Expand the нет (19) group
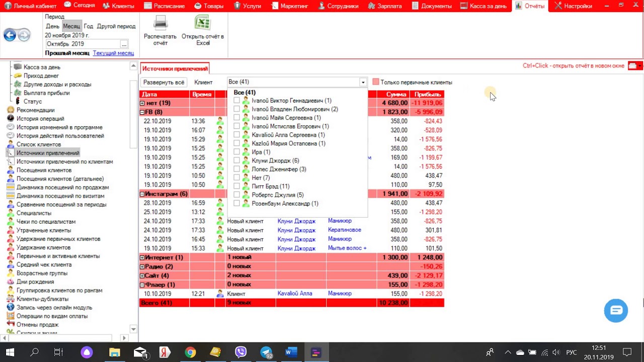Screen dimensions: 644x362 point(142,103)
